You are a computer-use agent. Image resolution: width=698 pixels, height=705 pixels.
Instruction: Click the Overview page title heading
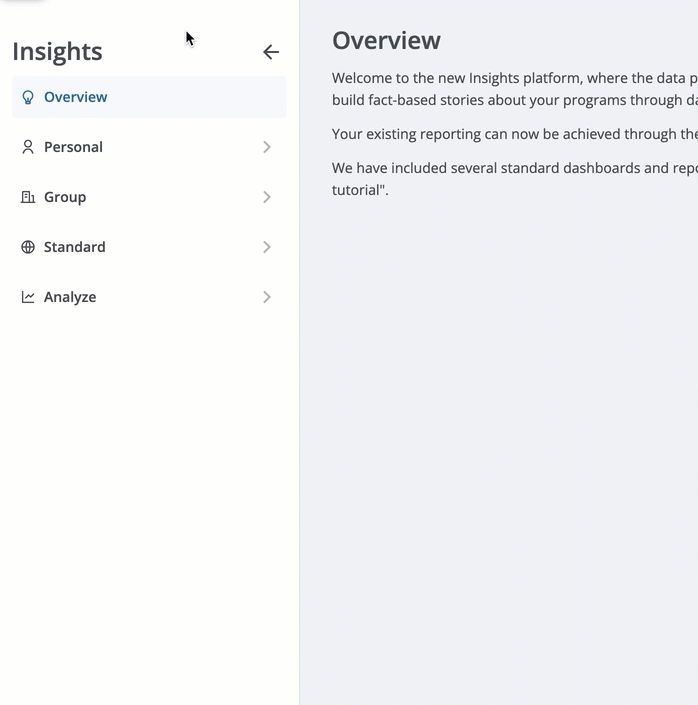[386, 40]
